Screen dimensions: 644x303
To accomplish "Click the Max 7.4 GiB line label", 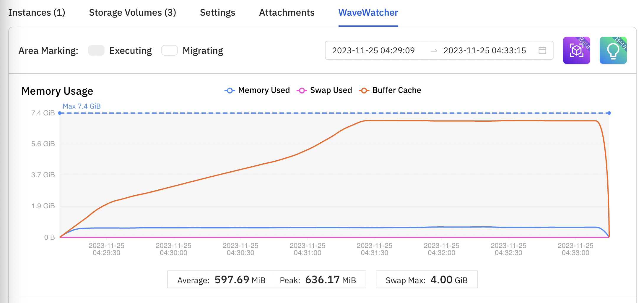I will click(x=82, y=106).
